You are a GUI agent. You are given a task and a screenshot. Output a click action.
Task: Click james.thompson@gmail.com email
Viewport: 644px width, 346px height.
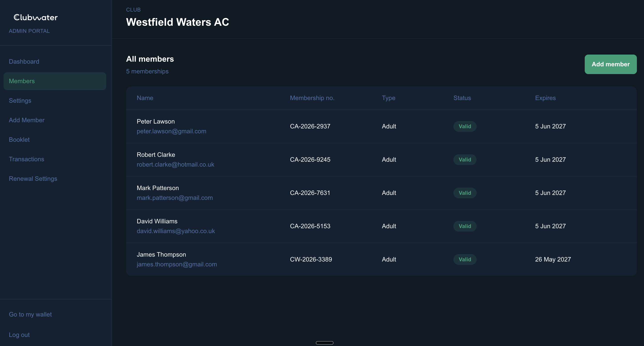point(177,264)
